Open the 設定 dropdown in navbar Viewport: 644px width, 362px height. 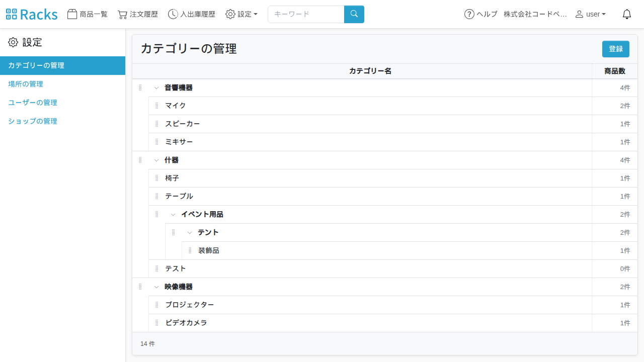pos(242,14)
